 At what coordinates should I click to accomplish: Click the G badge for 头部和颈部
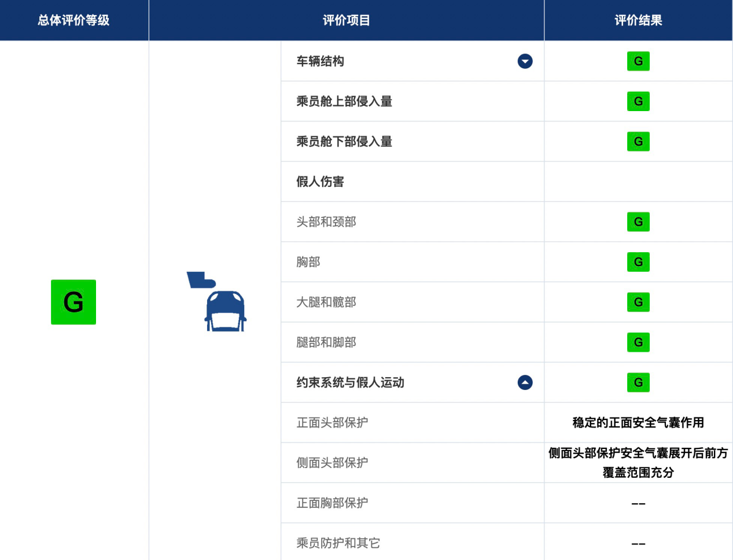point(638,222)
